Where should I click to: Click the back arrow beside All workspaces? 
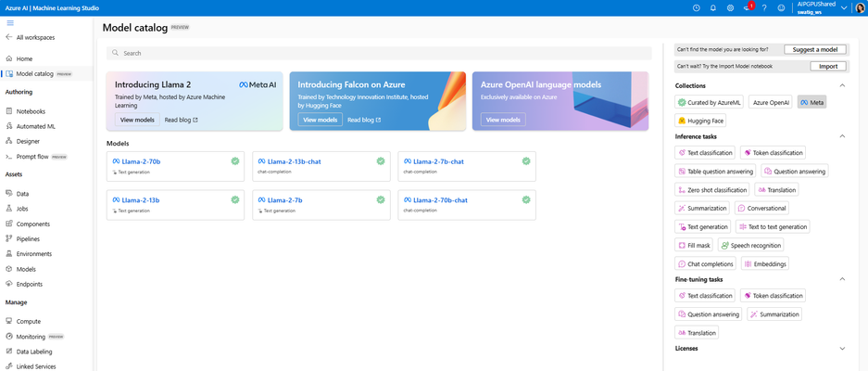[x=9, y=37]
